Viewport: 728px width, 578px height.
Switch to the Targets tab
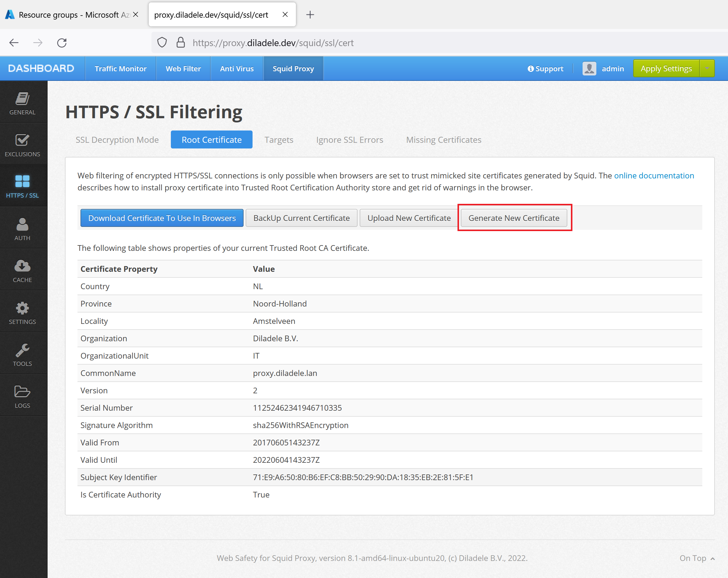point(279,139)
